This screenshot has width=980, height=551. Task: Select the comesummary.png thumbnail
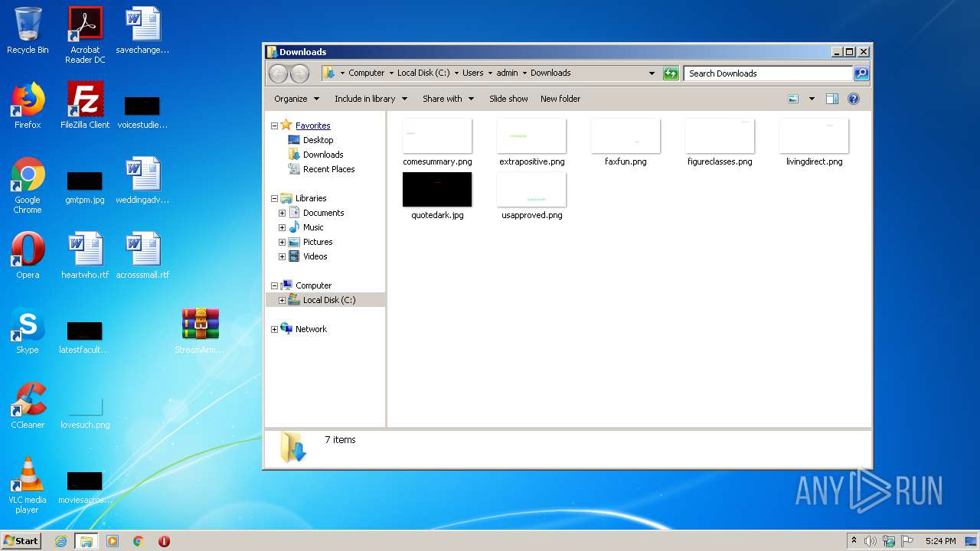[x=437, y=142]
